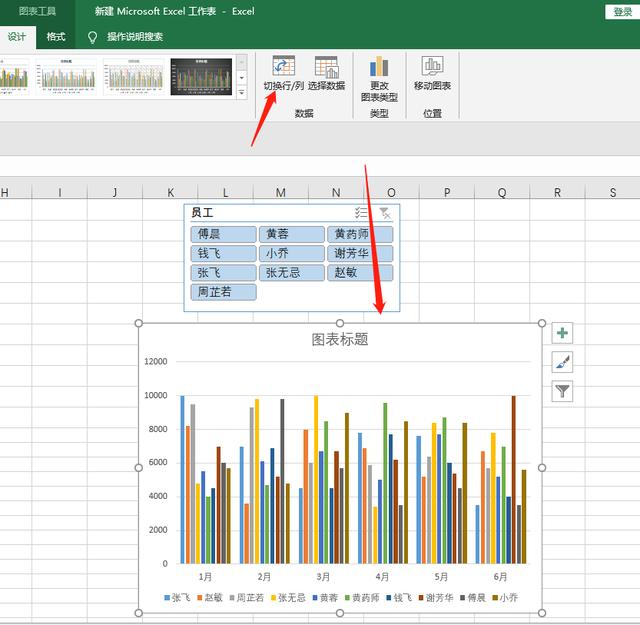Viewport: 640px width, 625px height.
Task: Click the 黄药师 legend entry
Action: coord(362,598)
